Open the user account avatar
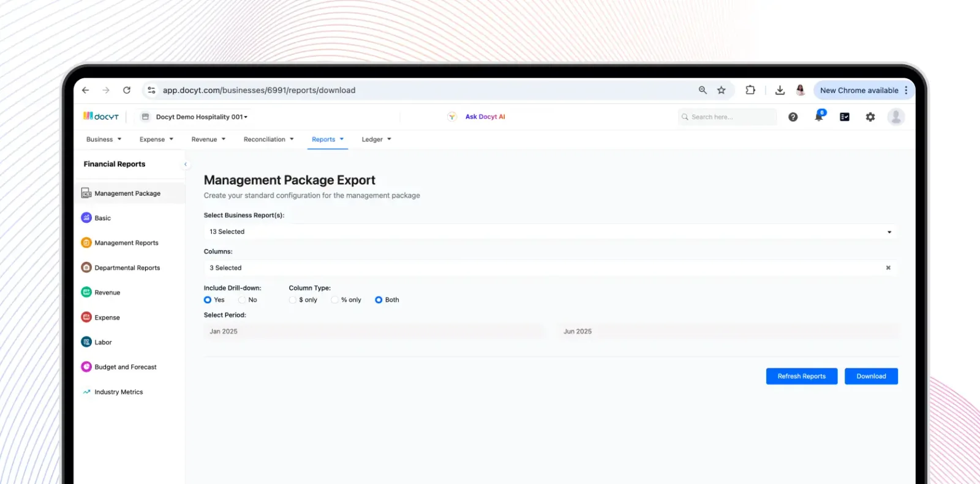Viewport: 980px width, 484px height. tap(896, 117)
